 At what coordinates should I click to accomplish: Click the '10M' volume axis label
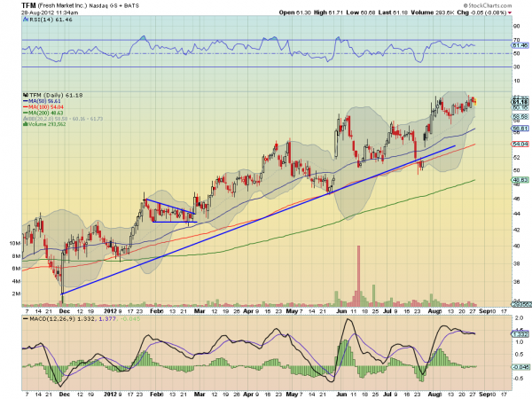pos(14,243)
